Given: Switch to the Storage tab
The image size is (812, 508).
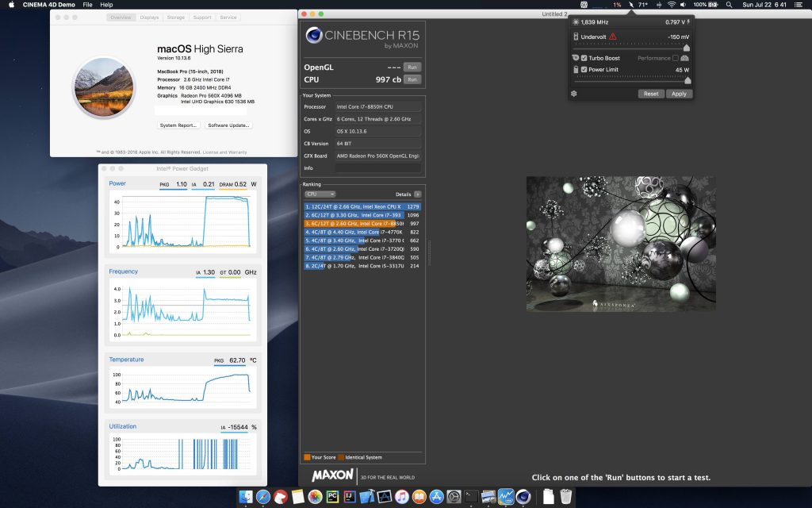Looking at the screenshot, I should (175, 17).
